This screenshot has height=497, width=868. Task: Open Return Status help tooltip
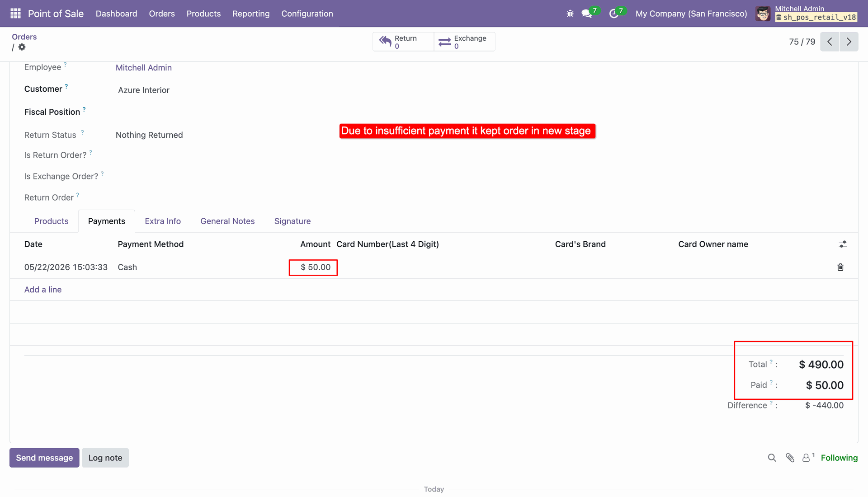82,132
